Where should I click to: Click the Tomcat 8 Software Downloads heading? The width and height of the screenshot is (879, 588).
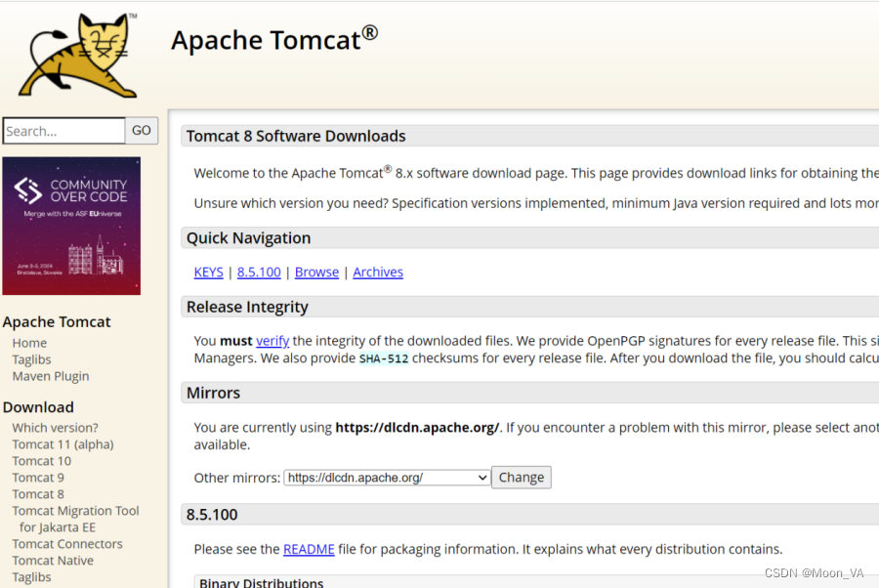(296, 136)
